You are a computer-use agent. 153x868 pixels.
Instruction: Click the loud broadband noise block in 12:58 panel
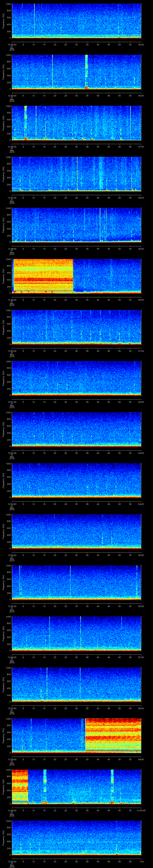(113, 736)
